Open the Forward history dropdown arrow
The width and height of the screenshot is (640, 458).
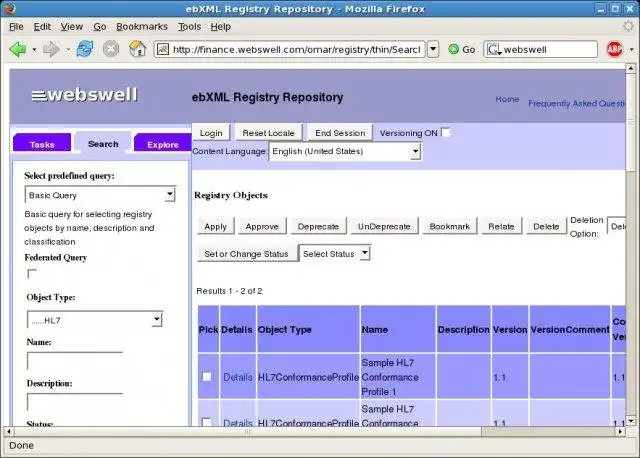pos(67,50)
